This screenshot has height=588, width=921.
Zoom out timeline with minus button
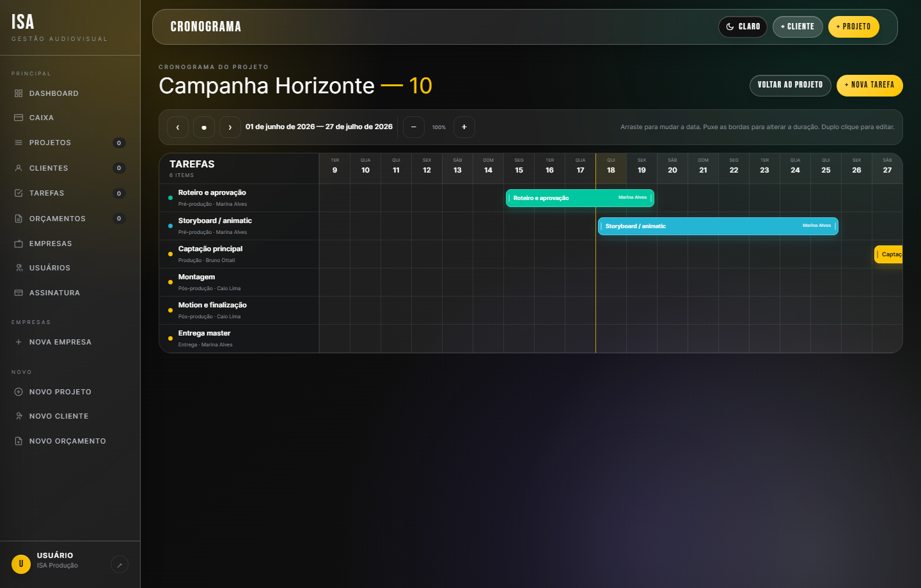coord(414,127)
